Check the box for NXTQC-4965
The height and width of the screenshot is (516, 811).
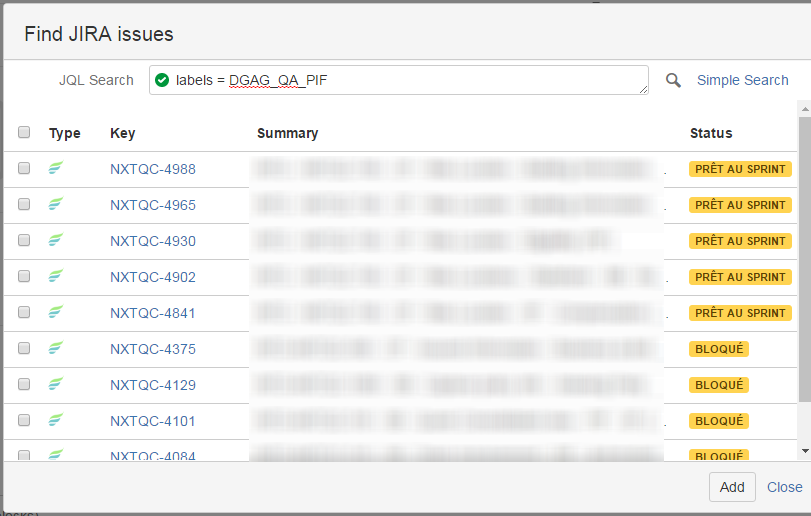coord(24,204)
